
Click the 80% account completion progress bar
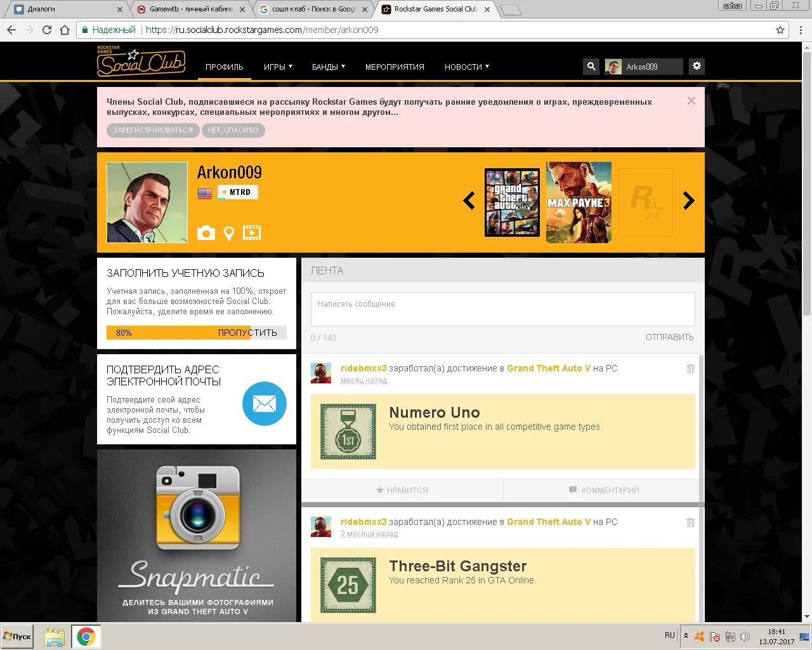197,333
